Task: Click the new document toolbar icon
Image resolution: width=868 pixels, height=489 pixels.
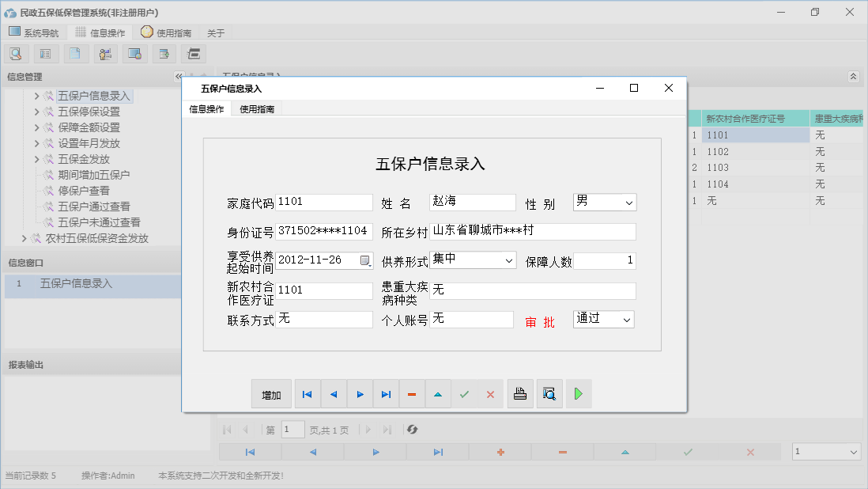Action: [x=74, y=53]
